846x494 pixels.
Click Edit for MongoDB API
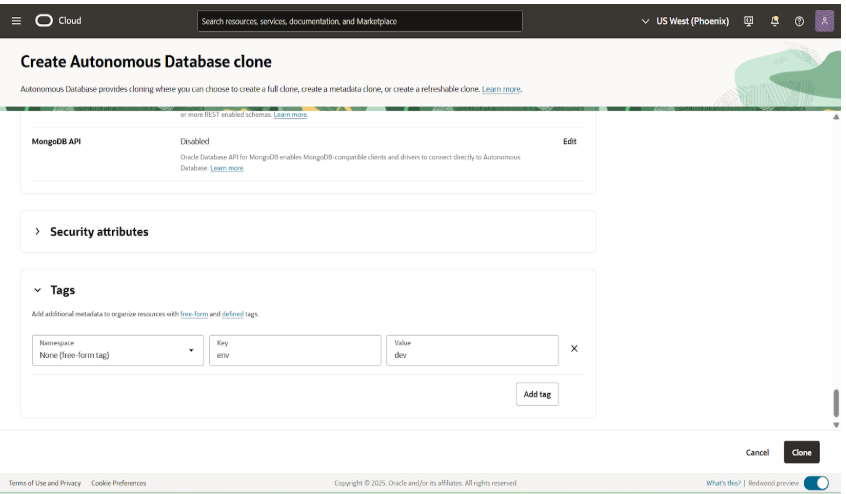[569, 141]
